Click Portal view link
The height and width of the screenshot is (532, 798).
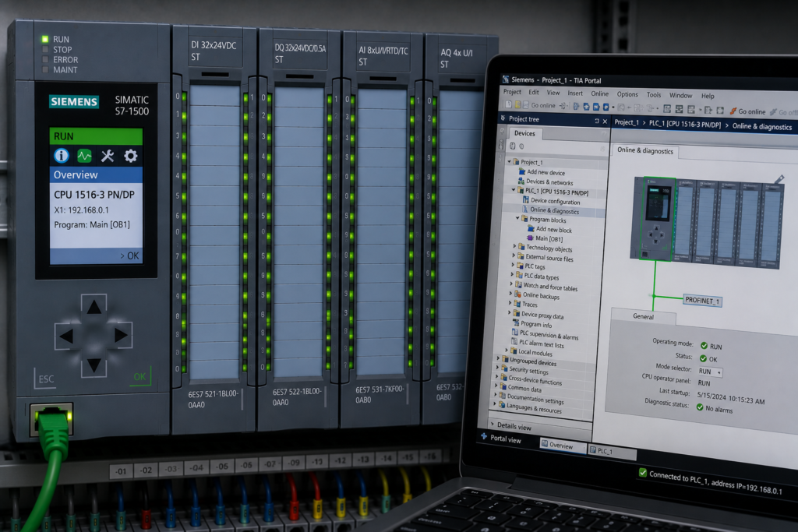(505, 439)
